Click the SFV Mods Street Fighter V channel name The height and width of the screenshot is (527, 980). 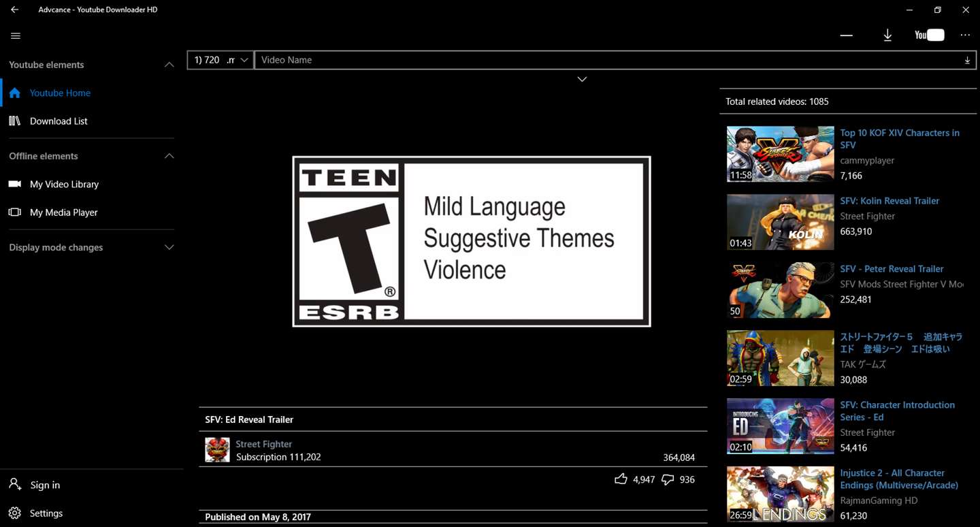(x=902, y=284)
